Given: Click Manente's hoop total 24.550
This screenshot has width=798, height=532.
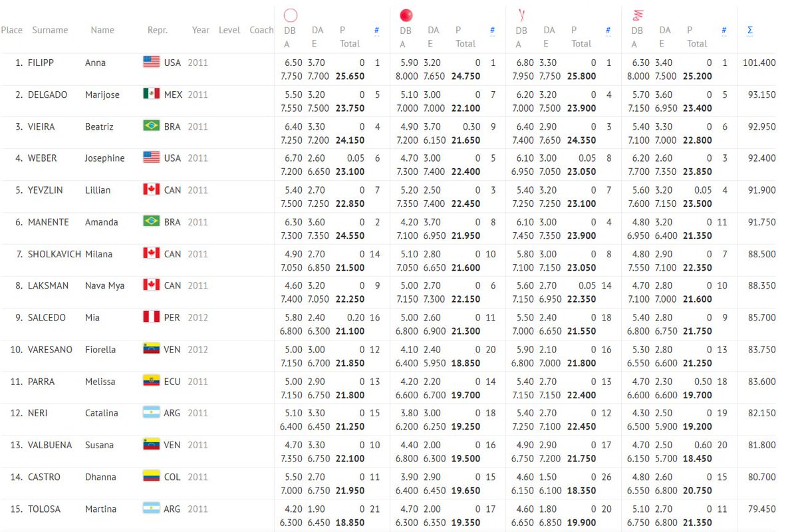Looking at the screenshot, I should click(x=350, y=236).
